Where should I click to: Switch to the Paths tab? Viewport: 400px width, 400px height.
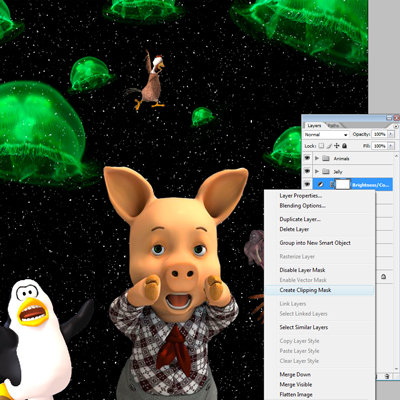pos(334,126)
